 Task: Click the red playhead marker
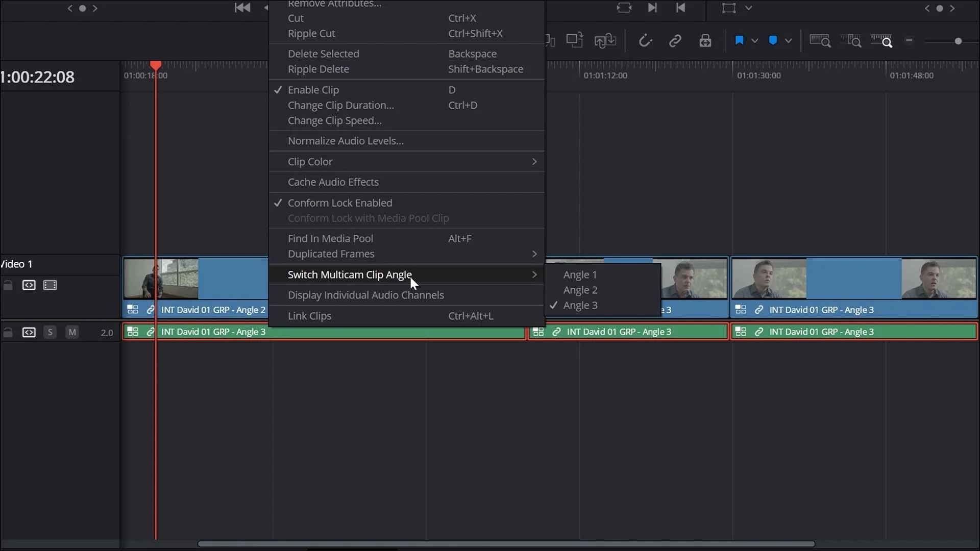[156, 65]
